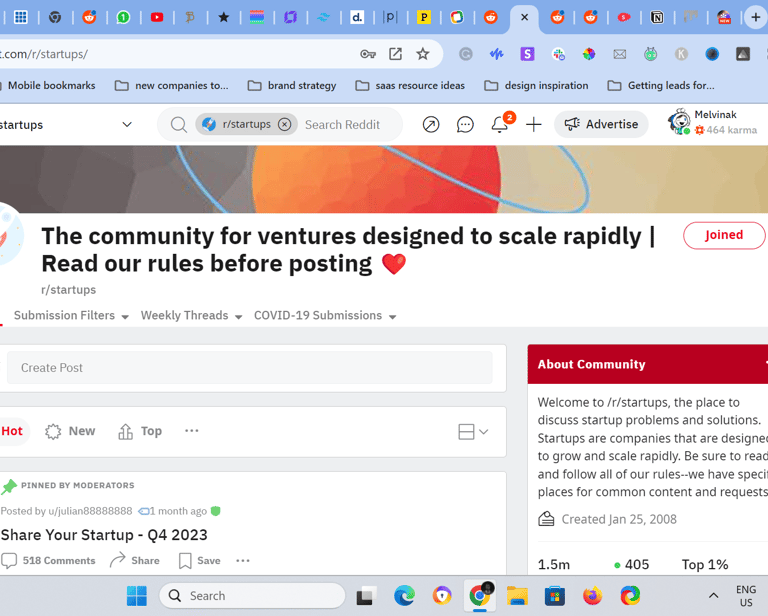Open a new browser tab
Image resolution: width=768 pixels, height=616 pixels.
(x=755, y=18)
